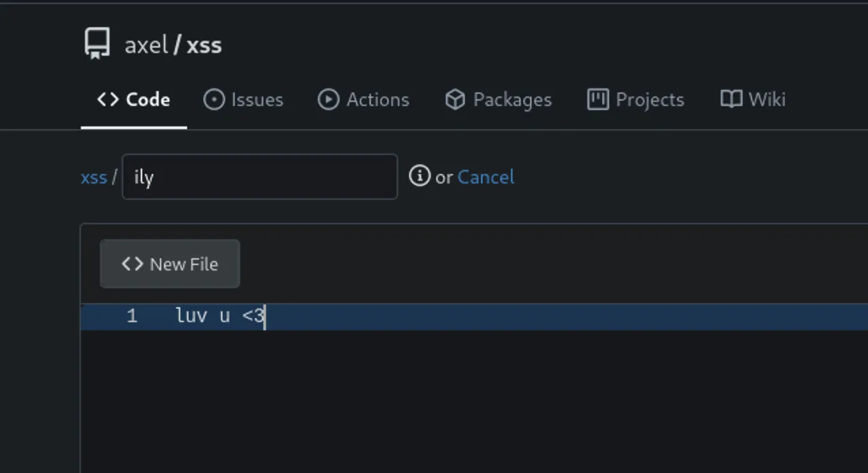The height and width of the screenshot is (473, 868).
Task: Switch to the Projects tab
Action: [x=636, y=100]
